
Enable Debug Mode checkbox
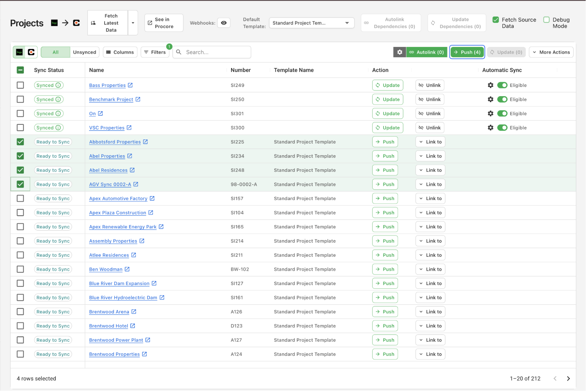coord(547,20)
